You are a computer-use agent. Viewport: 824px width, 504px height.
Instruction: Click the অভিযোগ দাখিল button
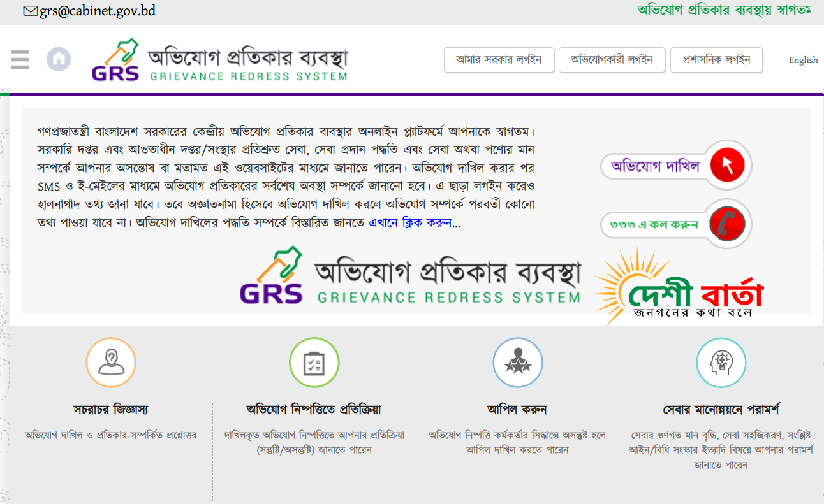point(676,166)
